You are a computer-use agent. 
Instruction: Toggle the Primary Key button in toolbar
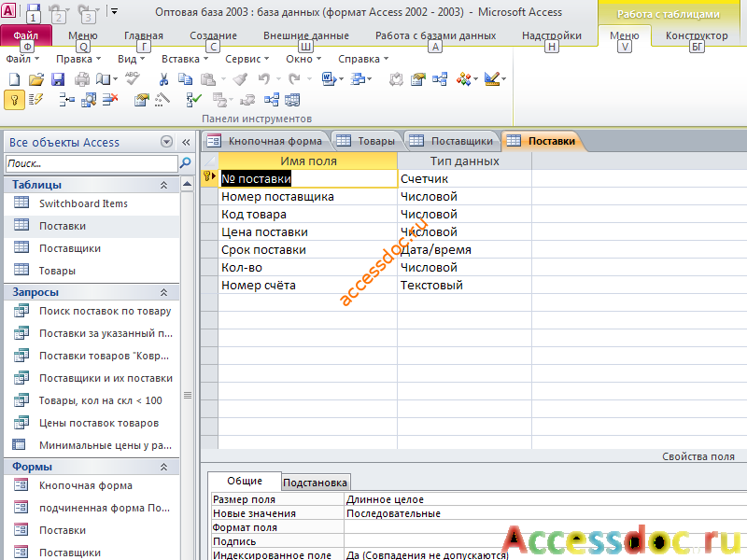coord(14,100)
